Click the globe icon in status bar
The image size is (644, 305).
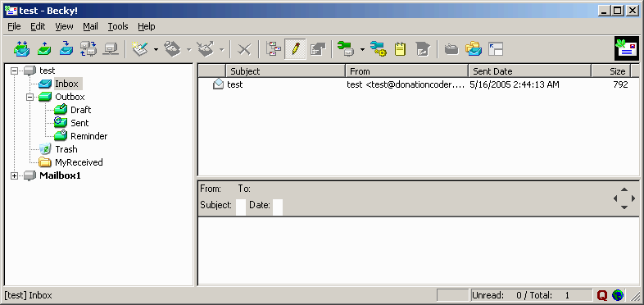click(617, 295)
